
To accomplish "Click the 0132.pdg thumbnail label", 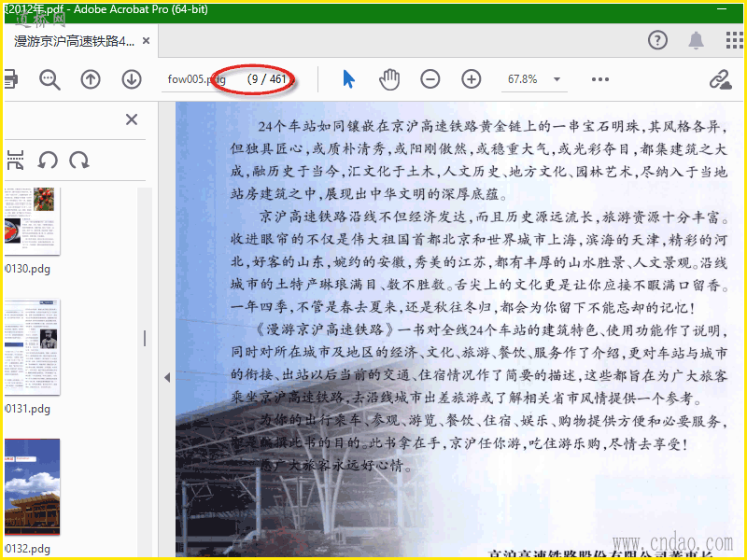I will coord(28,549).
